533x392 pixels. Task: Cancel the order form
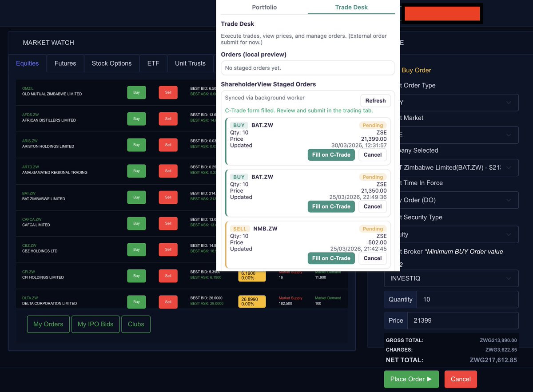click(461, 379)
